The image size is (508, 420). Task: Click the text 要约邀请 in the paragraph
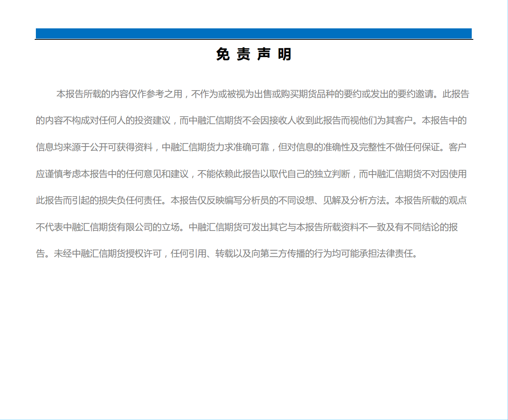(x=415, y=94)
